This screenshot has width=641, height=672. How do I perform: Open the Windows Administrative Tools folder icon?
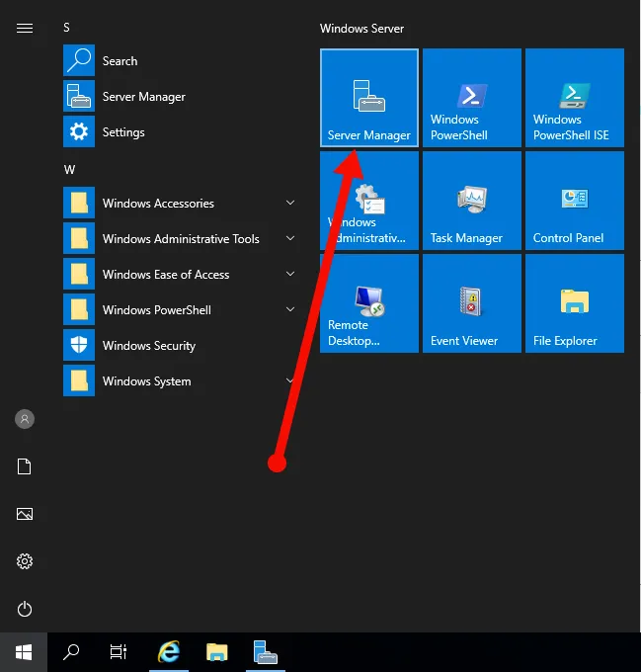click(79, 238)
